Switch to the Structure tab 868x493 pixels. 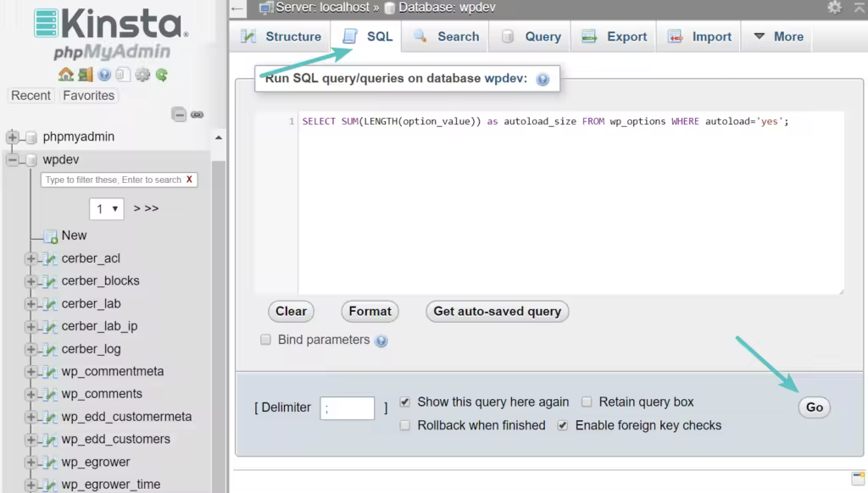281,36
